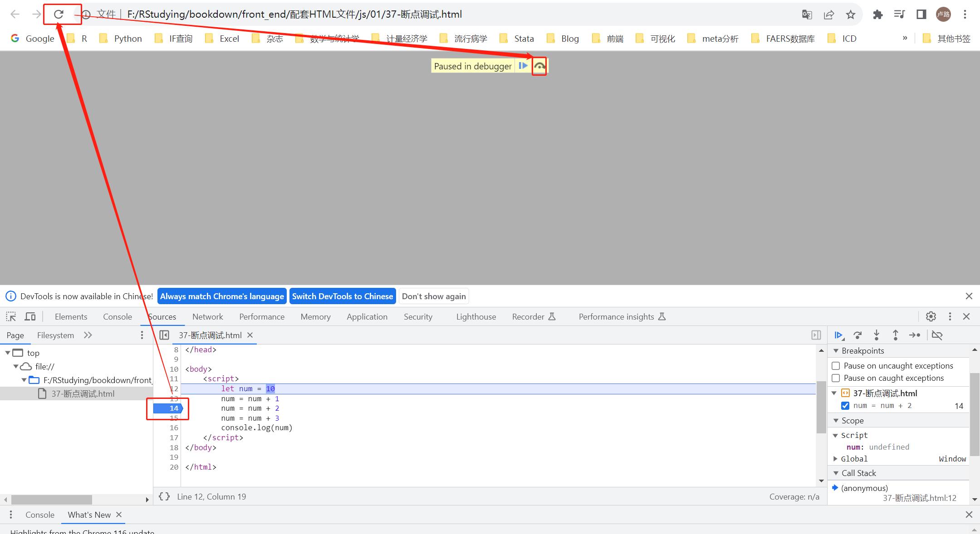The height and width of the screenshot is (534, 980).
Task: Step over next function call in the debugger toolbar
Action: click(x=857, y=335)
